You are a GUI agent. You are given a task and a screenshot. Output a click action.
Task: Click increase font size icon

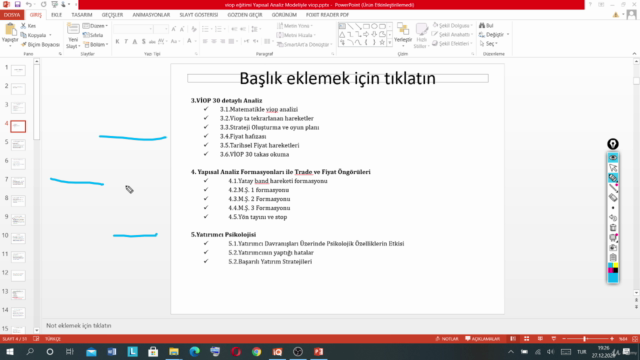pos(174,29)
